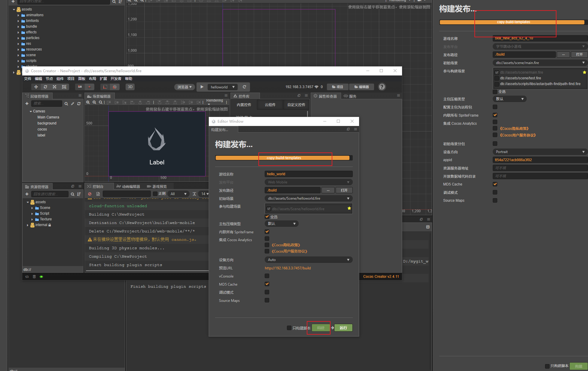Expand the 主包压缩类型 默认 dropdown in dialog
The width and height of the screenshot is (588, 371).
pyautogui.click(x=282, y=224)
